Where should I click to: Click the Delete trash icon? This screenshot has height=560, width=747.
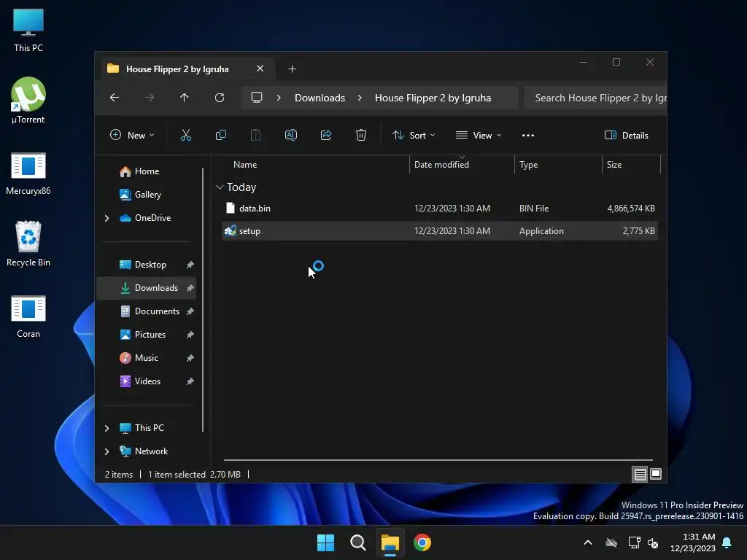point(361,135)
